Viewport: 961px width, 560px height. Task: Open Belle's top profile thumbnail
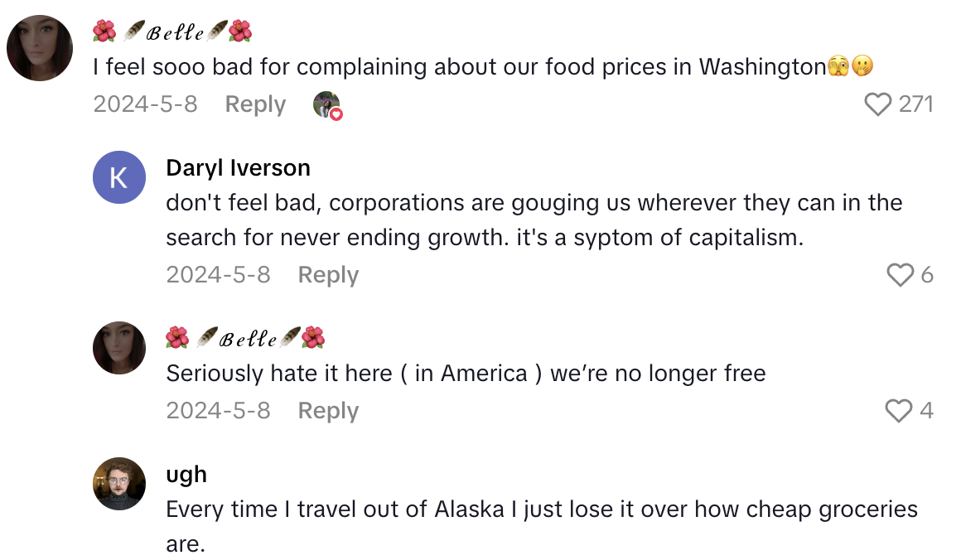[39, 48]
